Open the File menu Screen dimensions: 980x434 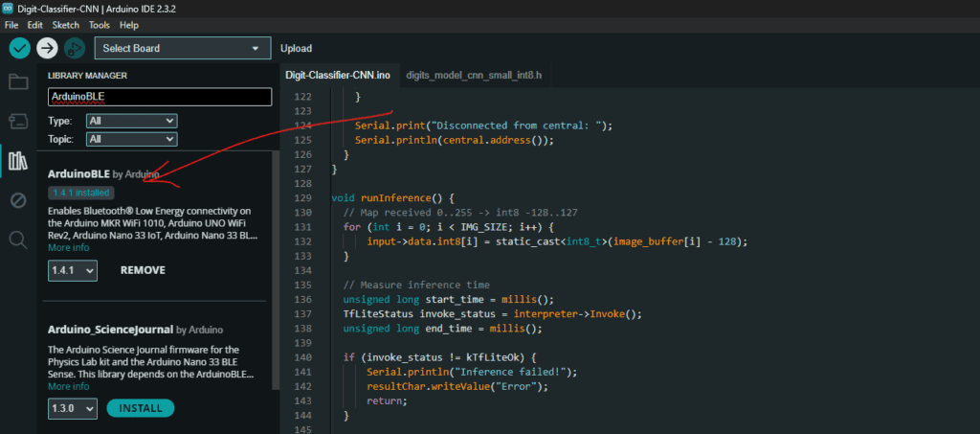[x=11, y=25]
